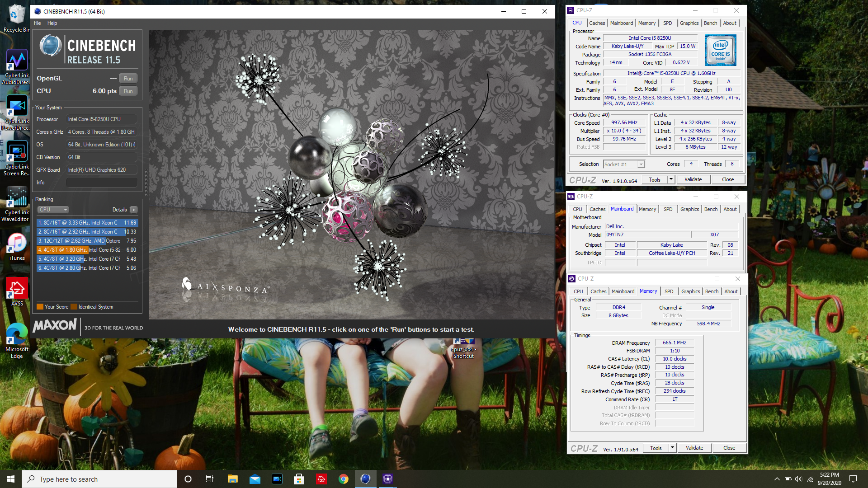This screenshot has width=868, height=488.
Task: Switch to Cinebench taskbar icon
Action: tap(365, 479)
